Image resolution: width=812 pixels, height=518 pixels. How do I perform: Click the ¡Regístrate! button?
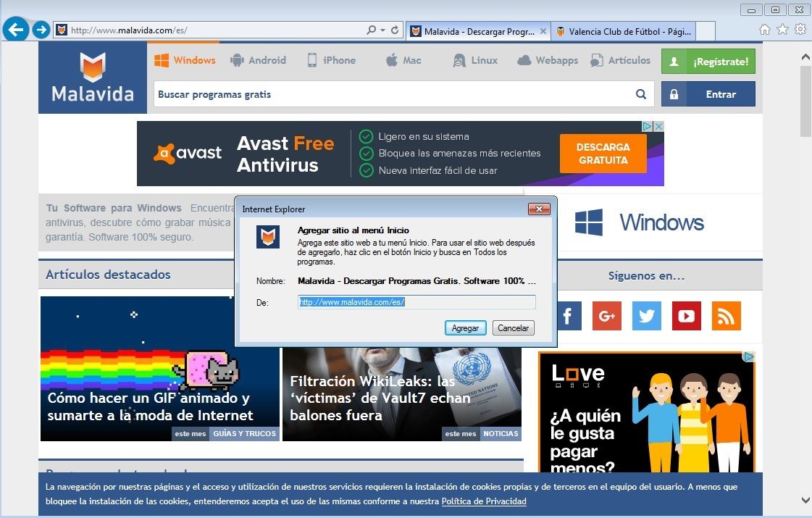tap(708, 61)
